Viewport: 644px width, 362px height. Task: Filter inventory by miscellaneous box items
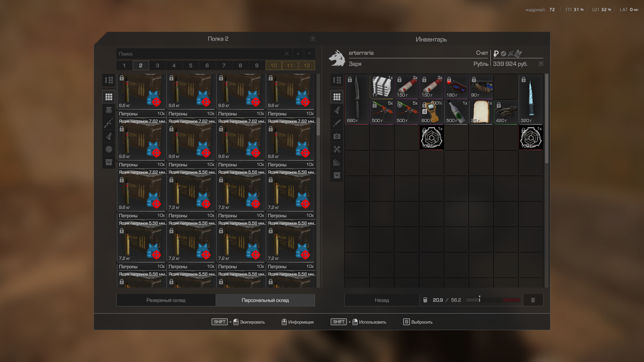point(337,175)
